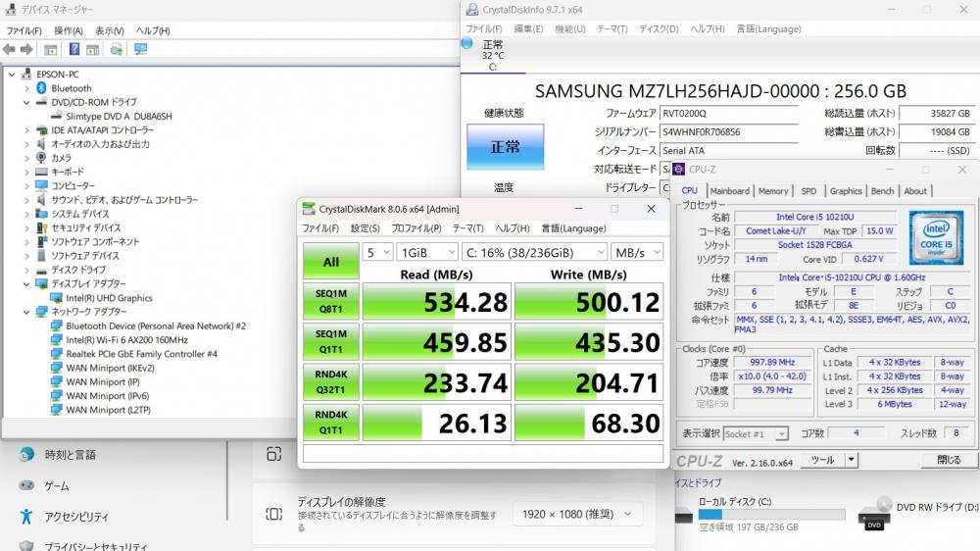Open 設定(S) menu in CrystalDiskMark
980x551 pixels.
[x=365, y=228]
